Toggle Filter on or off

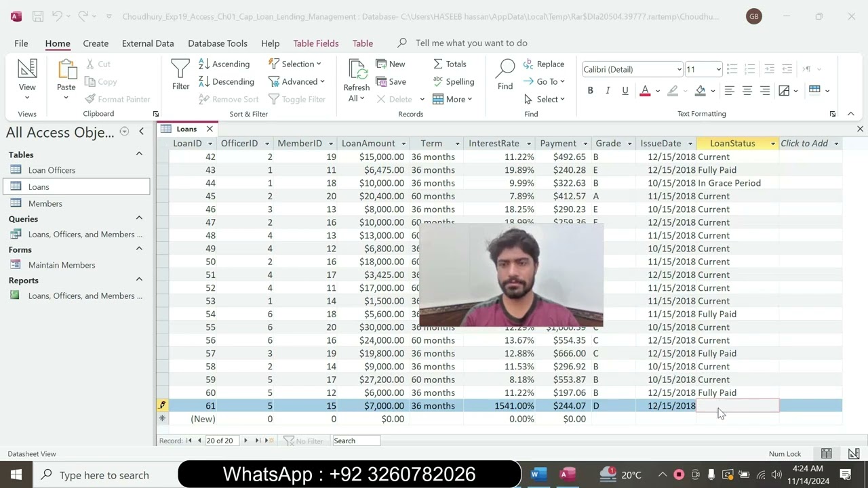click(297, 99)
